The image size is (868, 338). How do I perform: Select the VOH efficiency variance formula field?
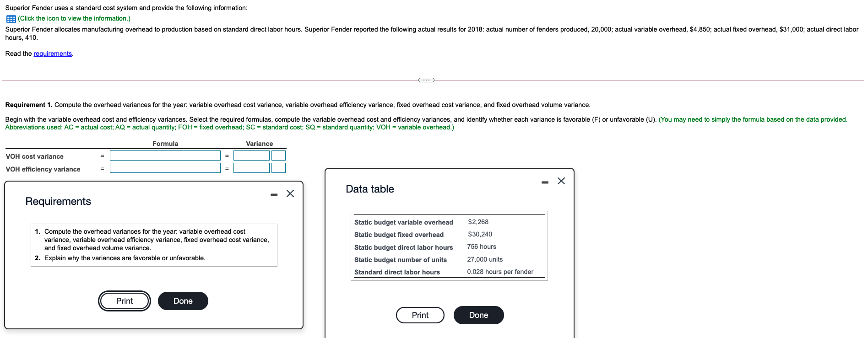(x=165, y=168)
